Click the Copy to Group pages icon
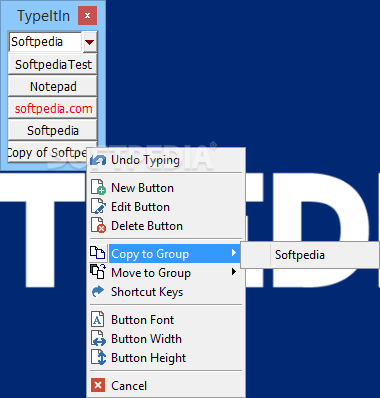 (98, 253)
